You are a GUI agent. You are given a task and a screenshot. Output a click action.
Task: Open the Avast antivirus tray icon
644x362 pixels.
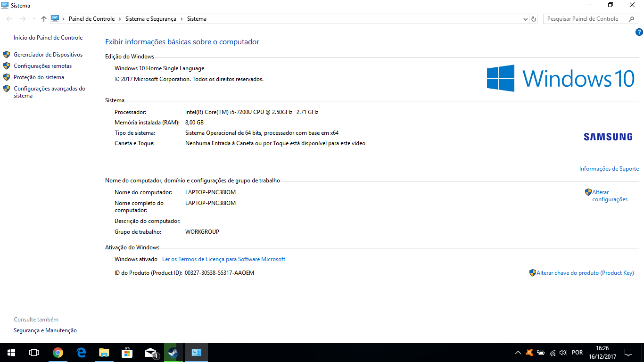click(529, 353)
